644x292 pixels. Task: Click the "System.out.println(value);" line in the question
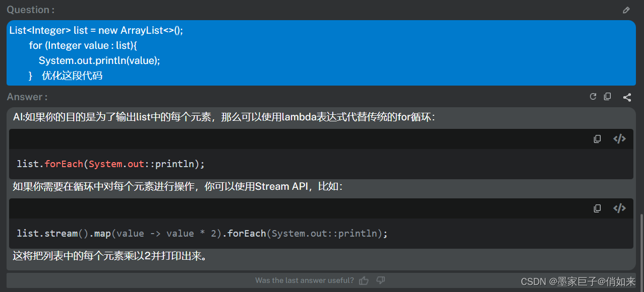coord(99,60)
